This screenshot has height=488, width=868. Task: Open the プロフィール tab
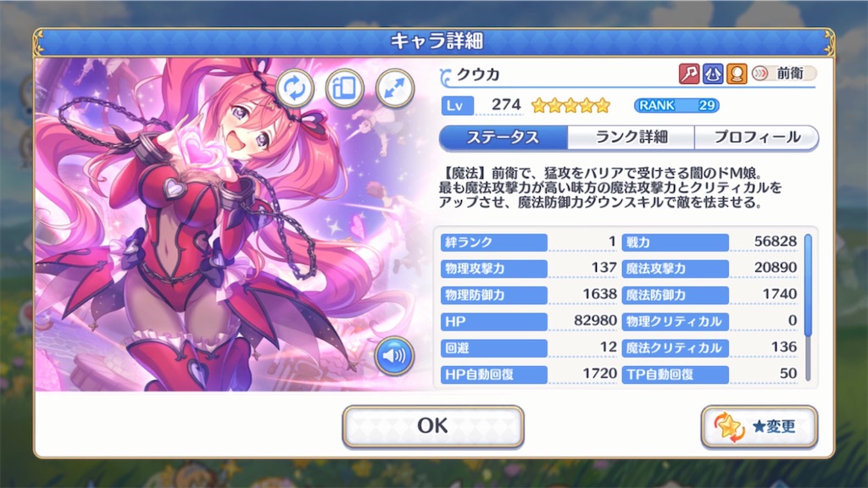(x=757, y=137)
